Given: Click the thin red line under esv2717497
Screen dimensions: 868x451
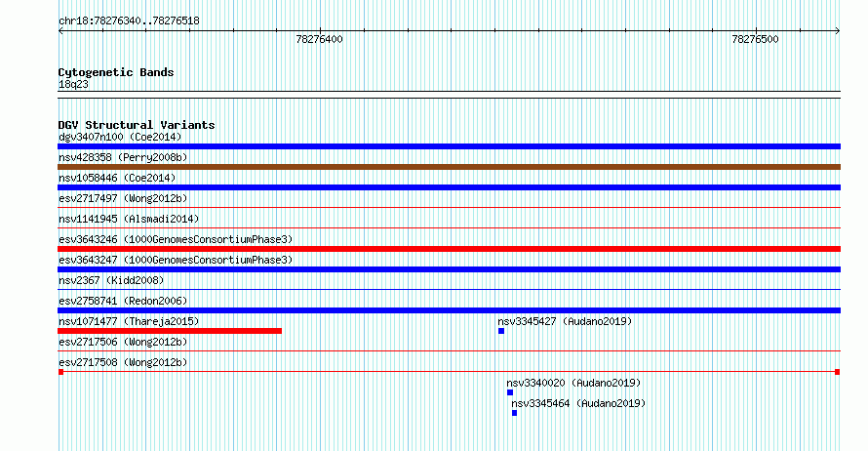Looking at the screenshot, I should point(449,208).
